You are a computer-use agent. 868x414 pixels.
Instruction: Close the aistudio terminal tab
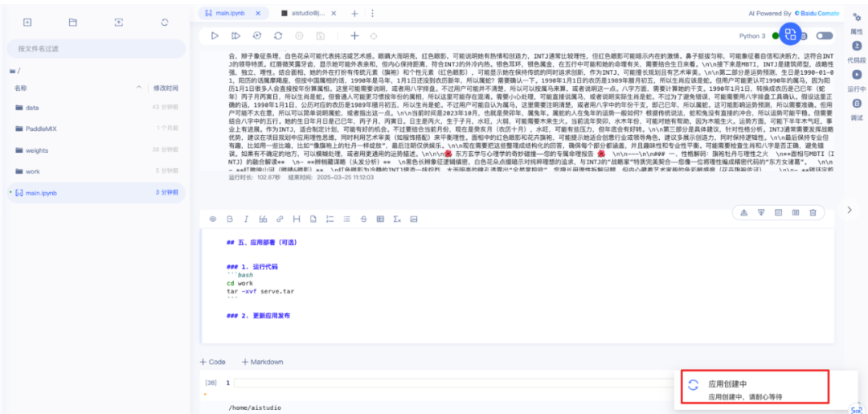click(334, 14)
